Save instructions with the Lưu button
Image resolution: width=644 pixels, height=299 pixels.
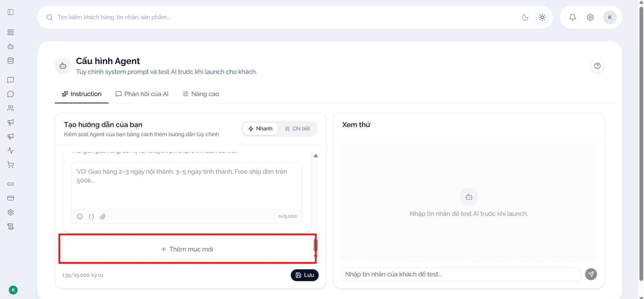(x=305, y=275)
